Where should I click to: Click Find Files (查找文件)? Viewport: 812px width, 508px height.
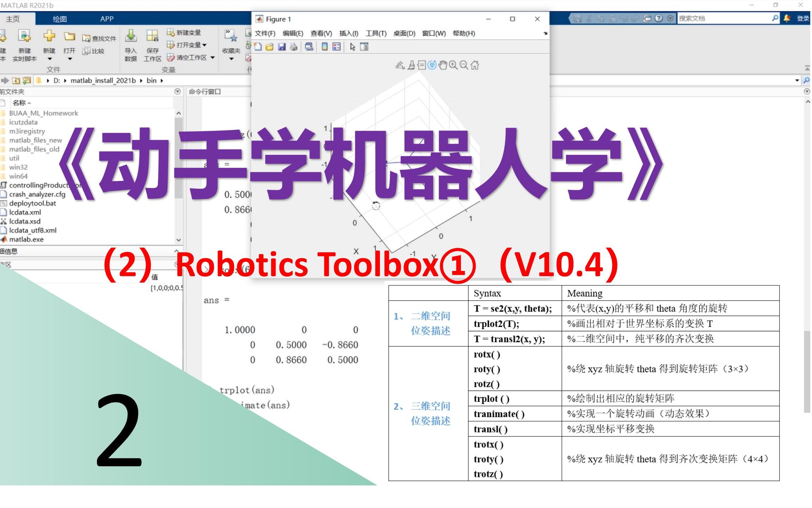click(x=99, y=38)
